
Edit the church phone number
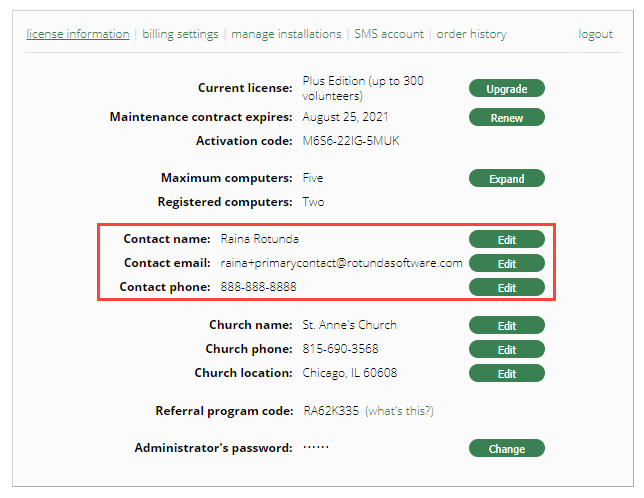507,350
